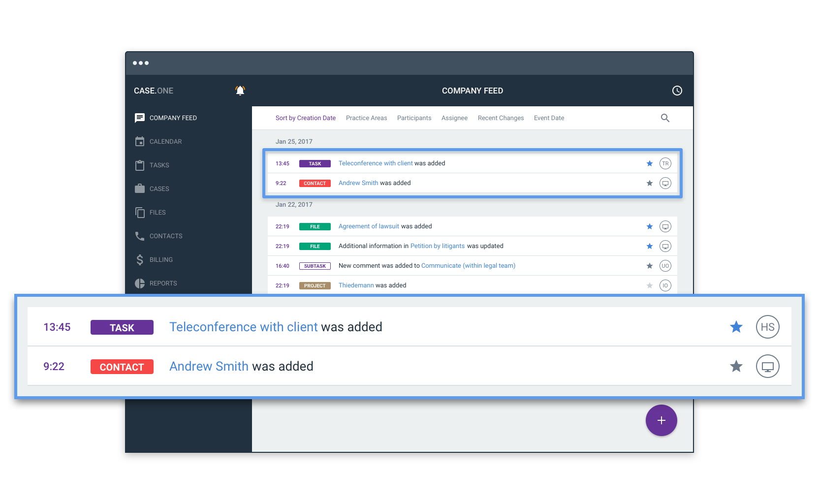Open Calendar from the sidebar

pos(165,142)
